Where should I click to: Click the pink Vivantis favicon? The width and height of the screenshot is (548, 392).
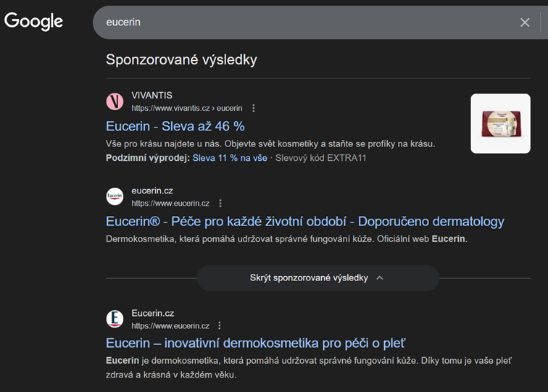click(115, 101)
